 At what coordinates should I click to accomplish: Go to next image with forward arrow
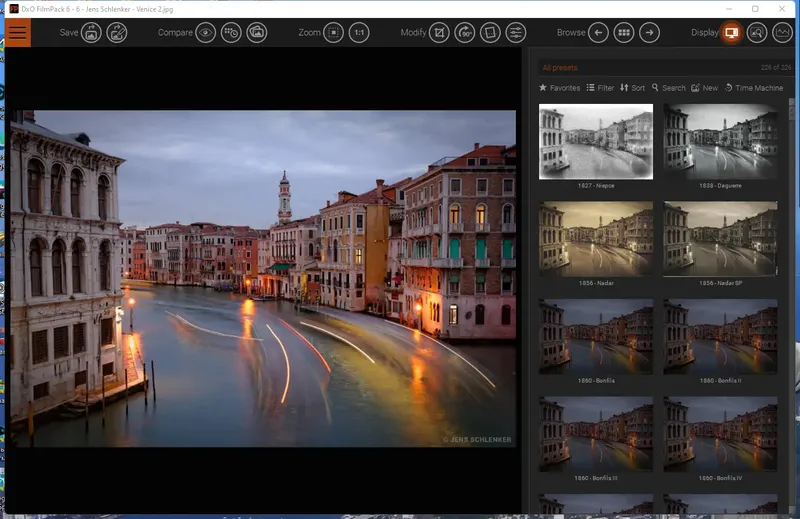tap(650, 33)
